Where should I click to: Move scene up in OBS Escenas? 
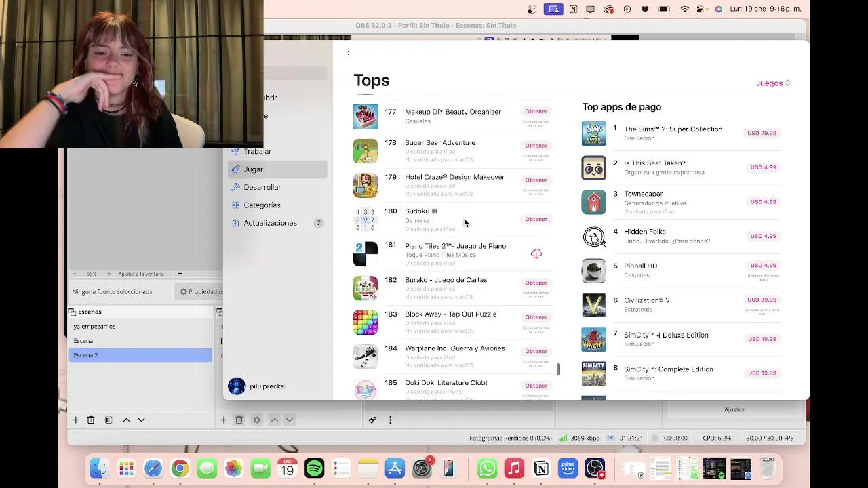coord(126,420)
